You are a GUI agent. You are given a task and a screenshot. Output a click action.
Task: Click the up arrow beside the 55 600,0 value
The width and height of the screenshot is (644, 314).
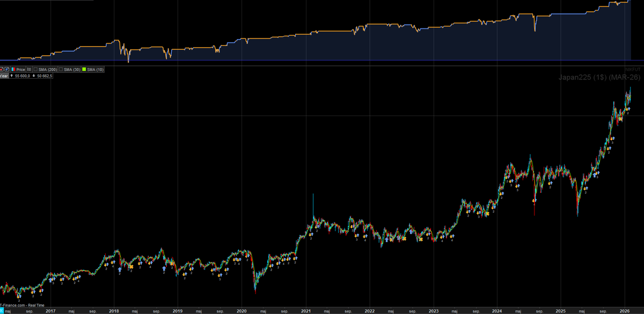point(12,76)
